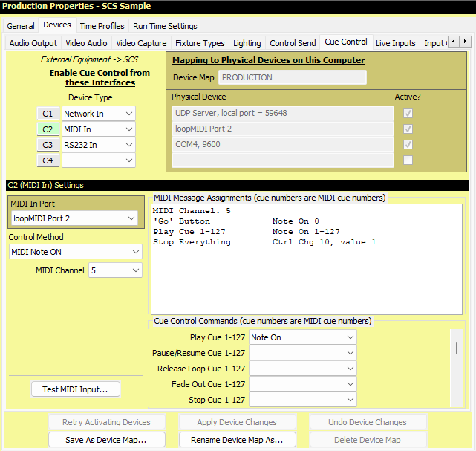This screenshot has height=451, width=476.
Task: Toggle Active checkbox for UDP Server device
Action: 408,113
